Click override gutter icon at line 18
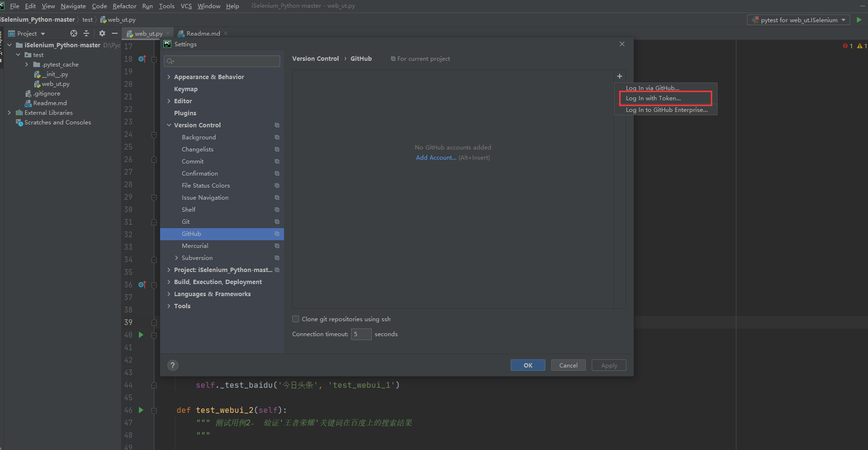The image size is (868, 450). tap(142, 59)
